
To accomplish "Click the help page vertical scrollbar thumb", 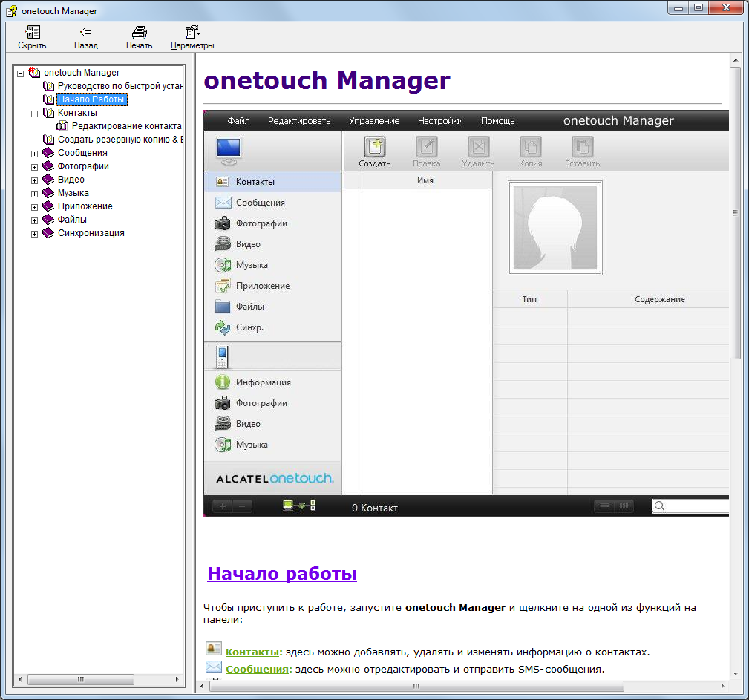I will (x=735, y=213).
